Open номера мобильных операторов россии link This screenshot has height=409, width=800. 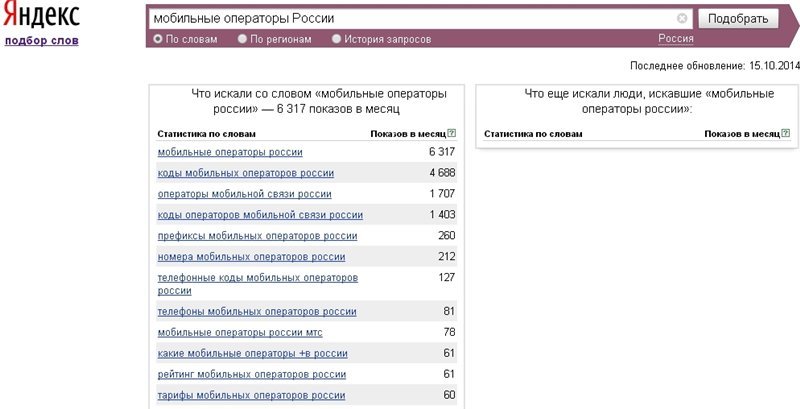(x=249, y=257)
